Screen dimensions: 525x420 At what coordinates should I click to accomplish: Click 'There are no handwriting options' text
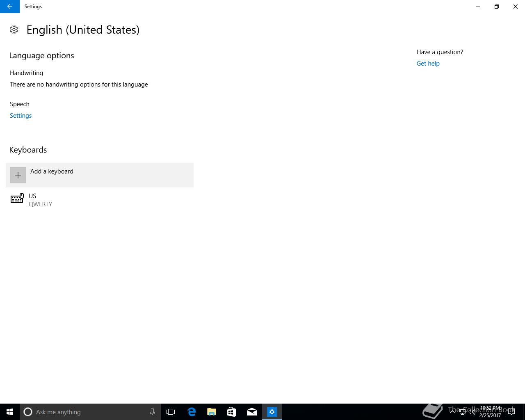coord(79,84)
